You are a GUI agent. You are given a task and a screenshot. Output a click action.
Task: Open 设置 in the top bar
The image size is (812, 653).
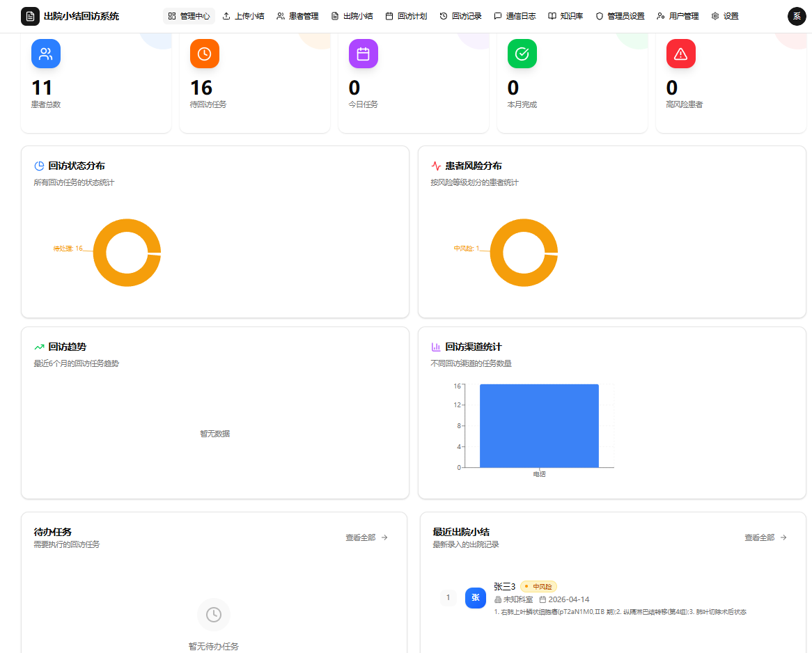click(725, 16)
